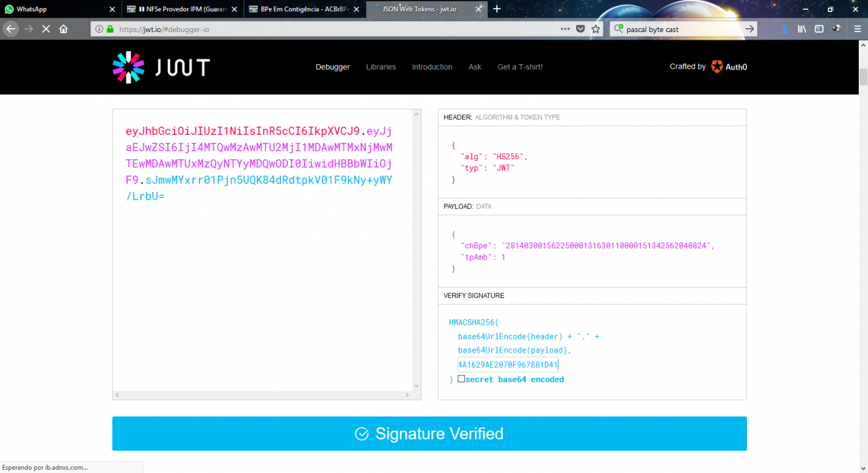Screen dimensions: 868x473
Task: Switch to BPe Em Contigência tab
Action: coord(304,9)
